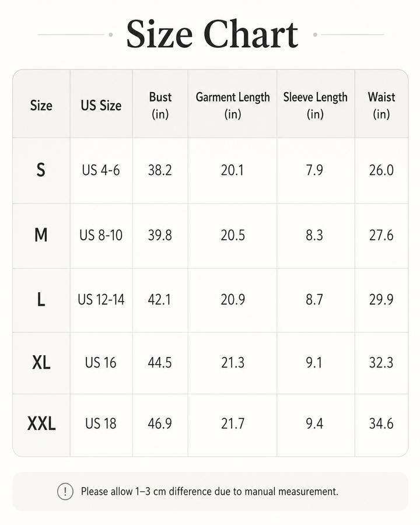Select the US Size column header
The image size is (420, 525).
[x=101, y=106]
